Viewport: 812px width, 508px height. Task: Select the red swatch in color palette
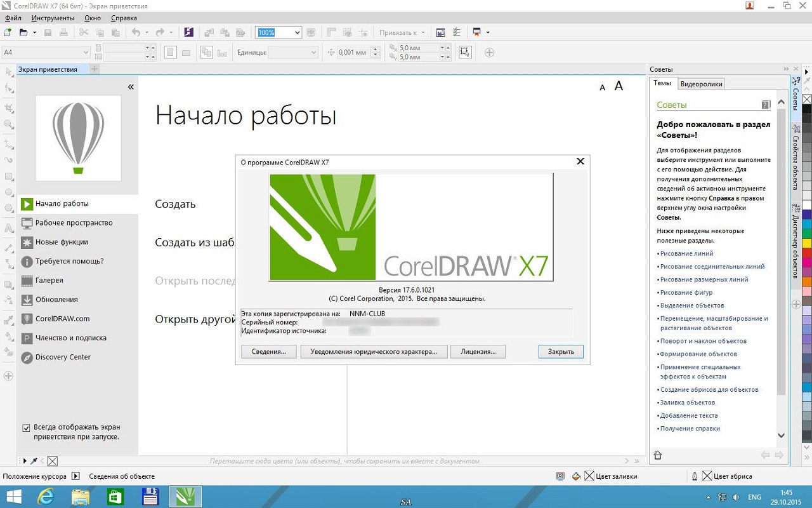click(807, 253)
